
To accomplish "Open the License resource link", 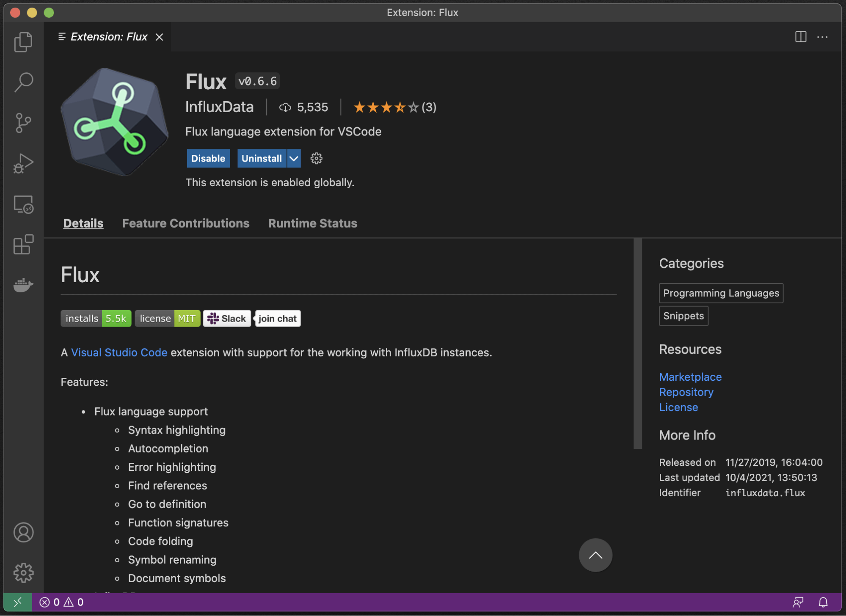I will (678, 407).
